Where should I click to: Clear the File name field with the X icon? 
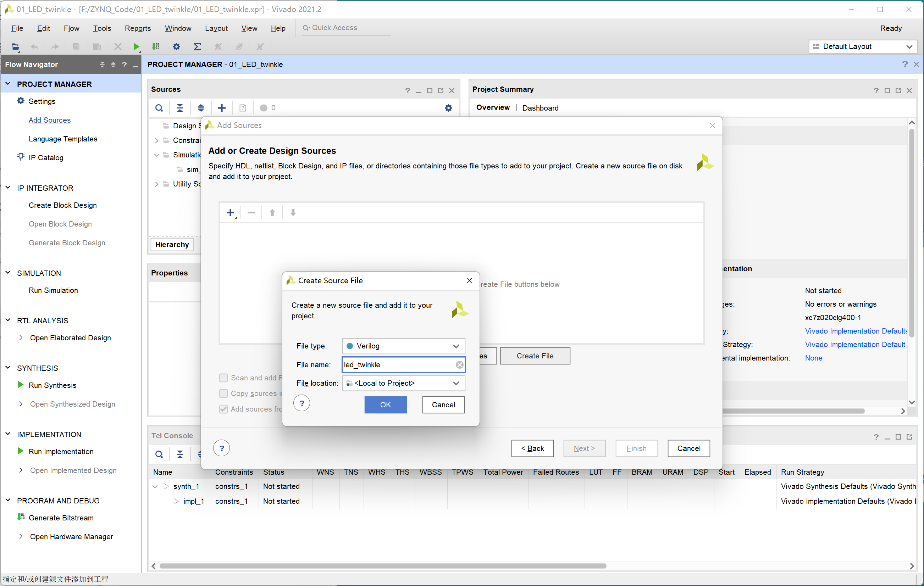click(459, 365)
